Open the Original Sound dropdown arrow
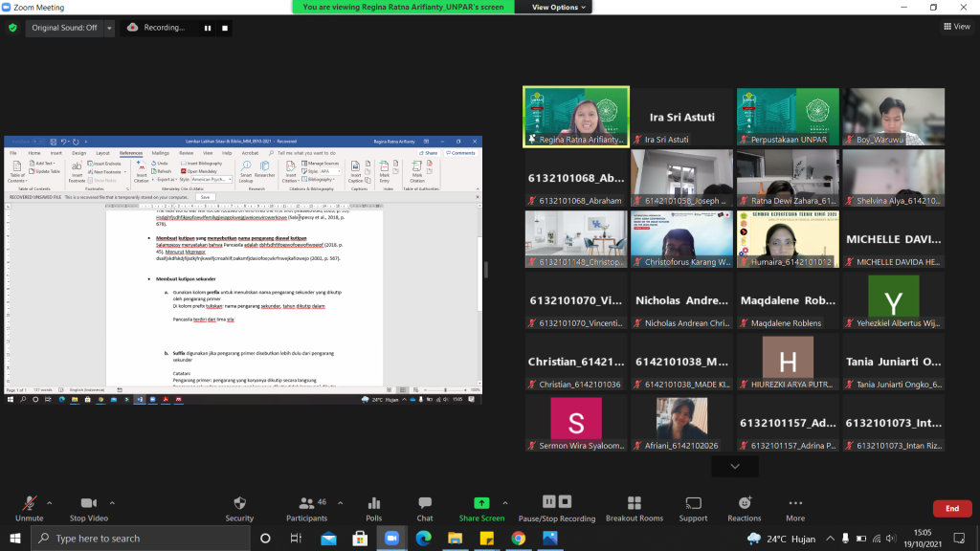980x551 pixels. (x=110, y=28)
